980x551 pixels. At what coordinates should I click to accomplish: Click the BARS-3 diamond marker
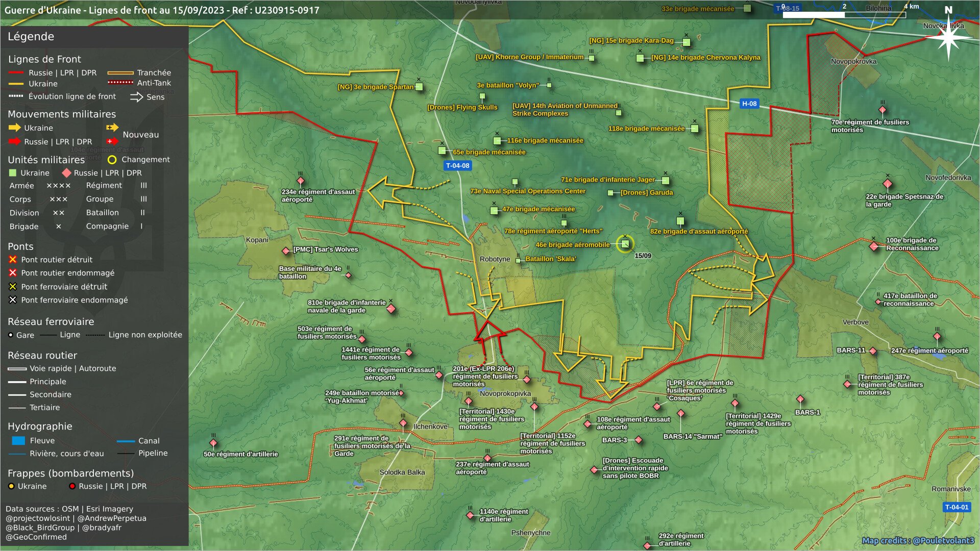(x=639, y=440)
